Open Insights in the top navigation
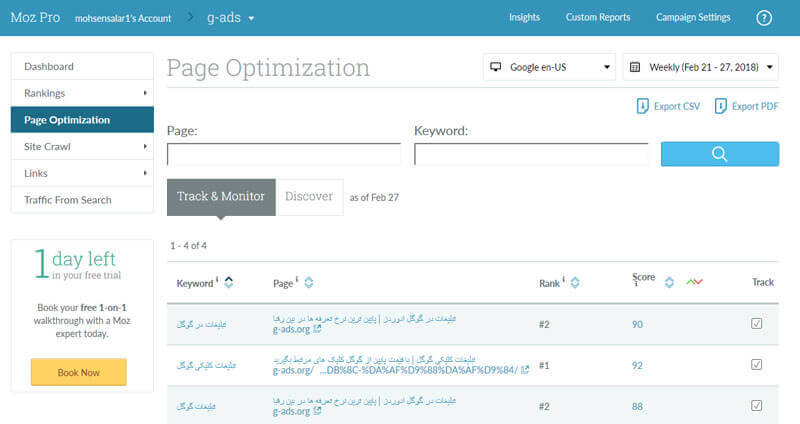Viewport: 800px width, 424px height. pos(524,17)
